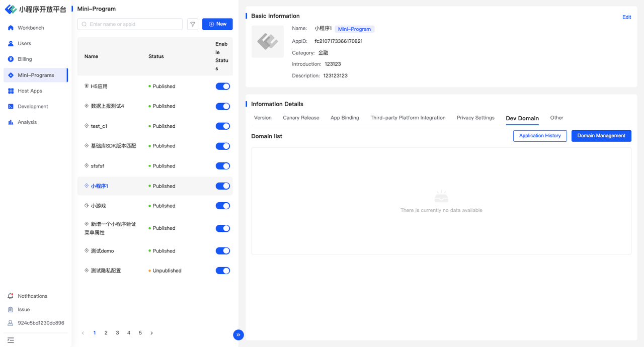
Task: Click the filter funnel icon beside search
Action: click(x=193, y=24)
